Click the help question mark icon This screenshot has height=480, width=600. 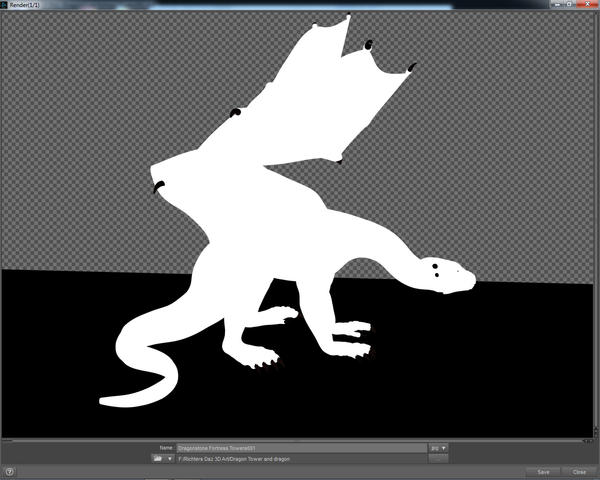click(10, 472)
